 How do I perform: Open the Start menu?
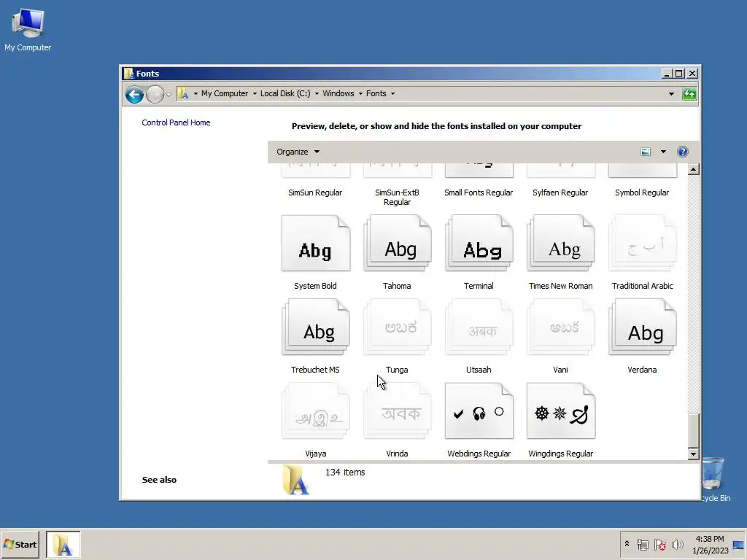[20, 544]
